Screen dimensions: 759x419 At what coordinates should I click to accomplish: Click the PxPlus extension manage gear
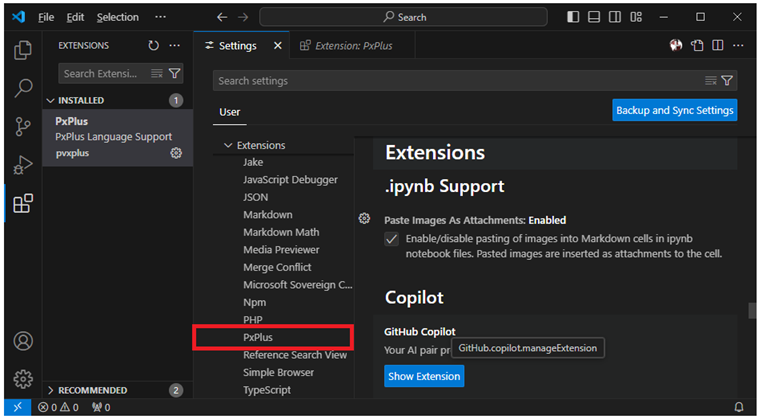point(176,153)
